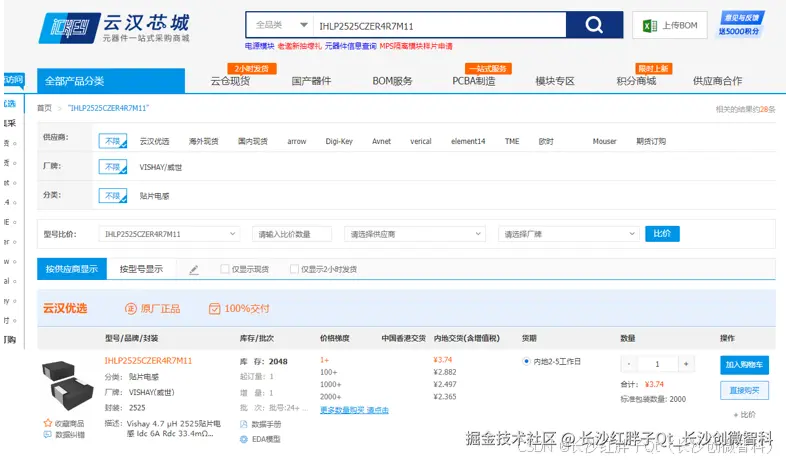Open the orange IHLP2525CZER4R7M11 product link
The width and height of the screenshot is (786, 460).
[148, 361]
